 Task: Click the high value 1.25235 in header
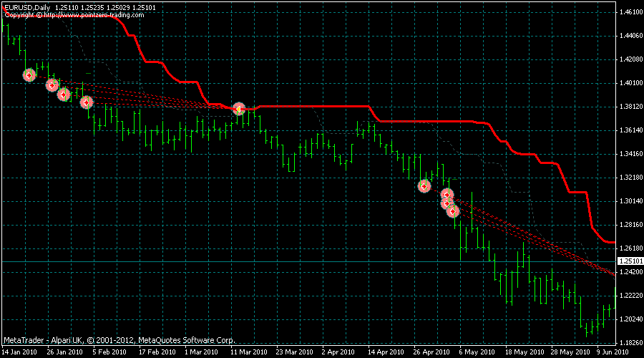(92, 7)
